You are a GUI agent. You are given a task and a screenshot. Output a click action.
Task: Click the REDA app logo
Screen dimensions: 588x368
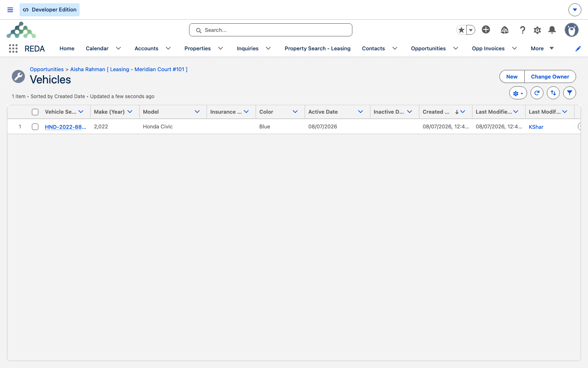[21, 30]
